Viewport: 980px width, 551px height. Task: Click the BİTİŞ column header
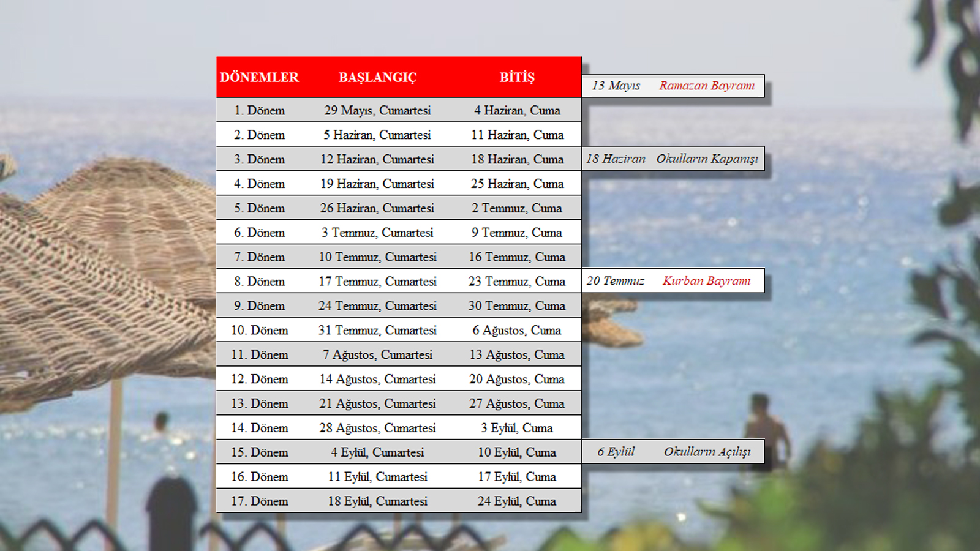pos(517,77)
